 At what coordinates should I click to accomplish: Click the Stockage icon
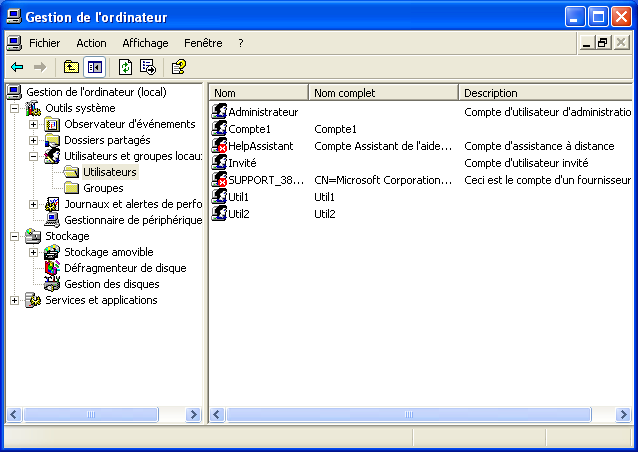pos(33,236)
